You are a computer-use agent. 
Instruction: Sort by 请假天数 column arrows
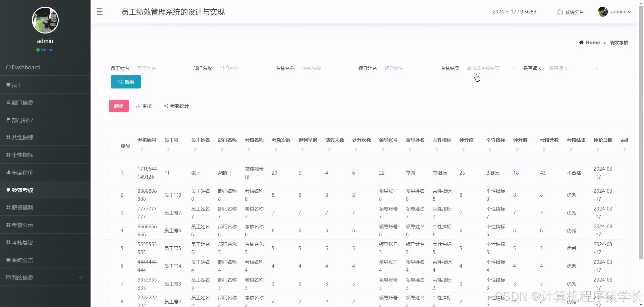(329, 149)
